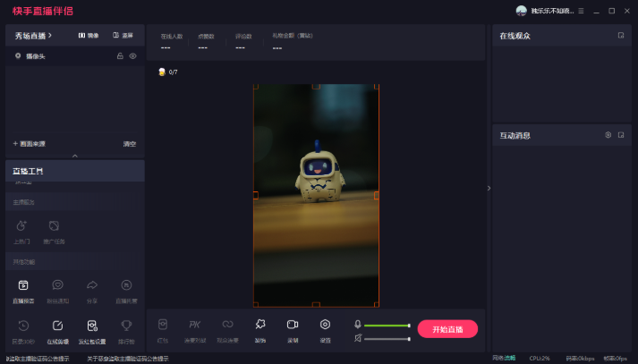Expand the 秀场直播 mode selector

point(34,35)
